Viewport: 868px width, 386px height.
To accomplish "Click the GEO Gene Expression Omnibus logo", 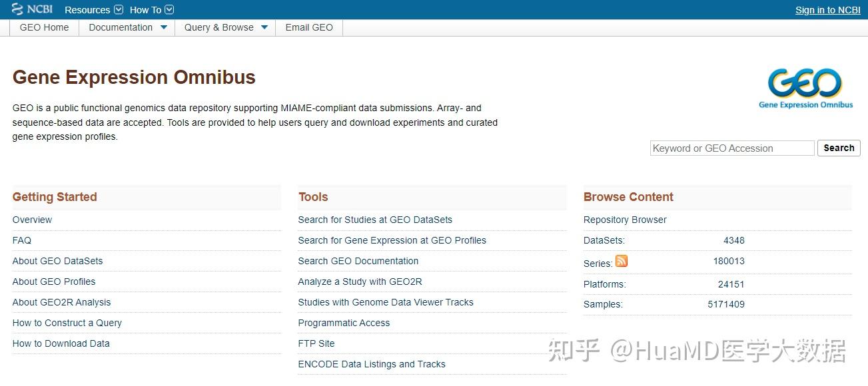I will click(805, 89).
